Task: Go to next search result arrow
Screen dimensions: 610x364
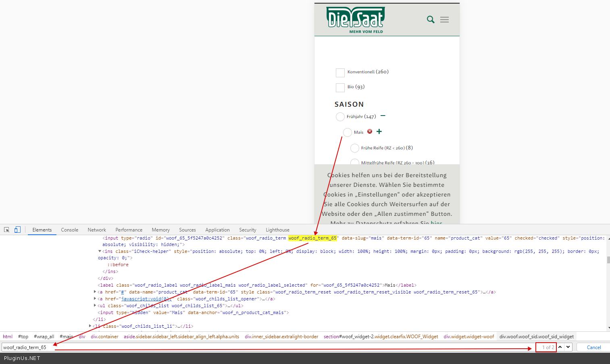Action: tap(568, 347)
